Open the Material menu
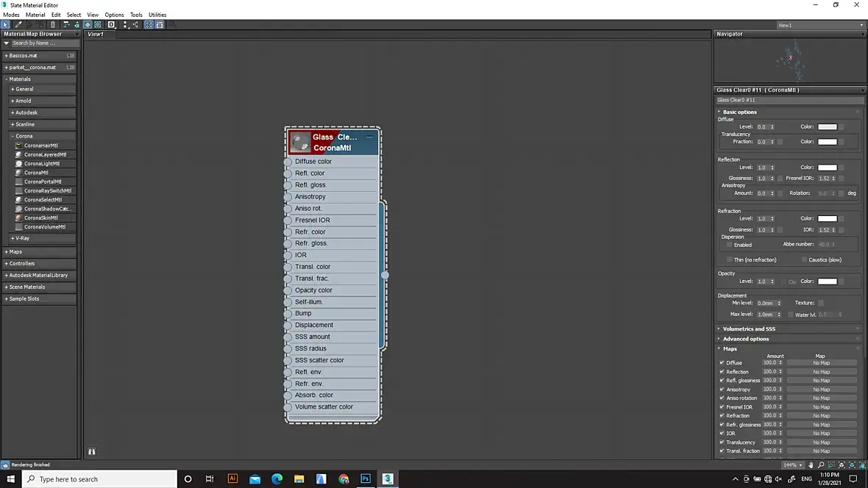 pyautogui.click(x=35, y=15)
